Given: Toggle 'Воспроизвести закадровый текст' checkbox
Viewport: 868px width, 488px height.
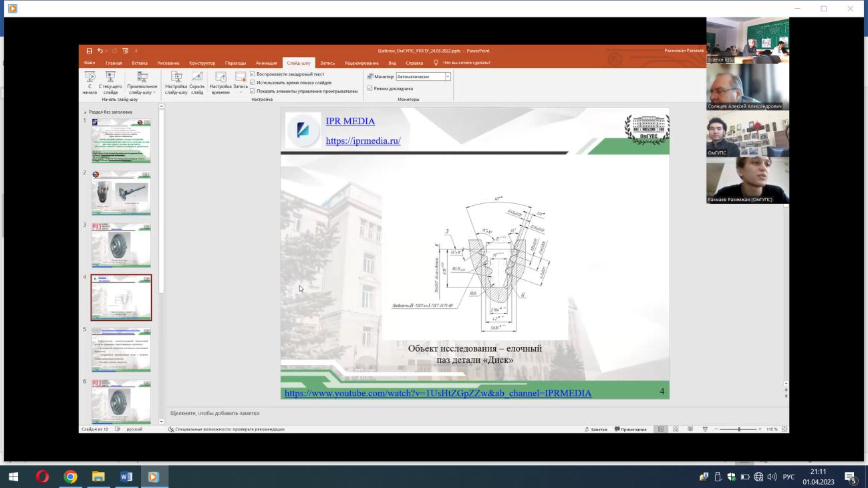Looking at the screenshot, I should click(253, 74).
